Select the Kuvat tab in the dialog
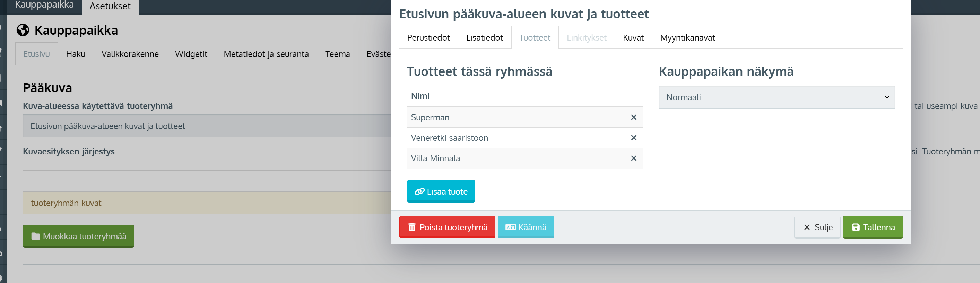The height and width of the screenshot is (283, 980). [633, 38]
